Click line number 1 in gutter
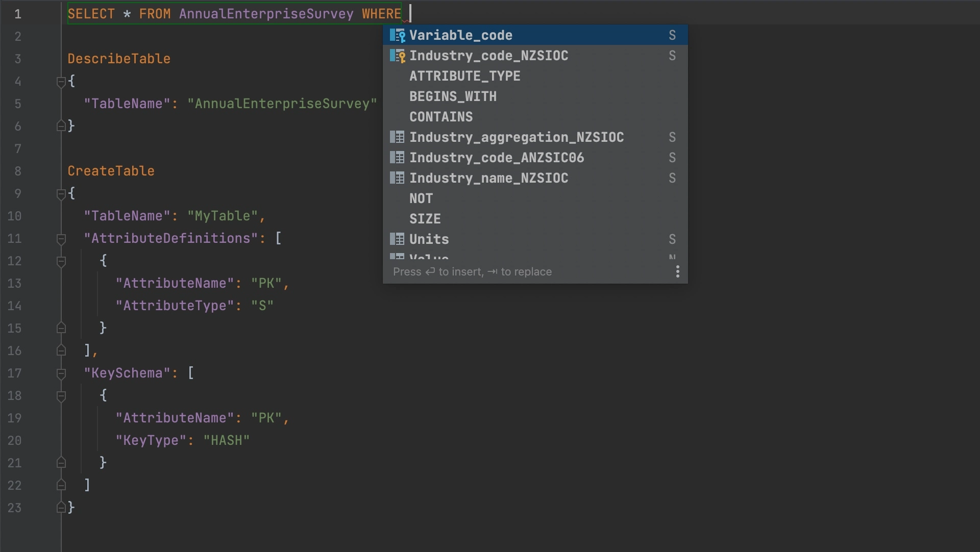Screen dimensions: 980x552 point(18,14)
